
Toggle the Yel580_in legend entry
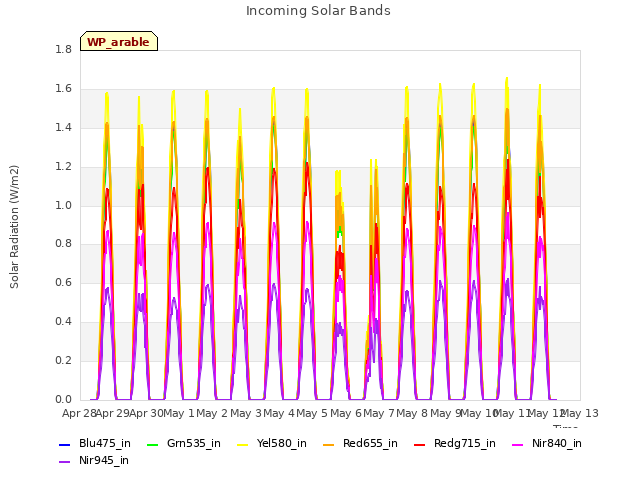pos(272,444)
